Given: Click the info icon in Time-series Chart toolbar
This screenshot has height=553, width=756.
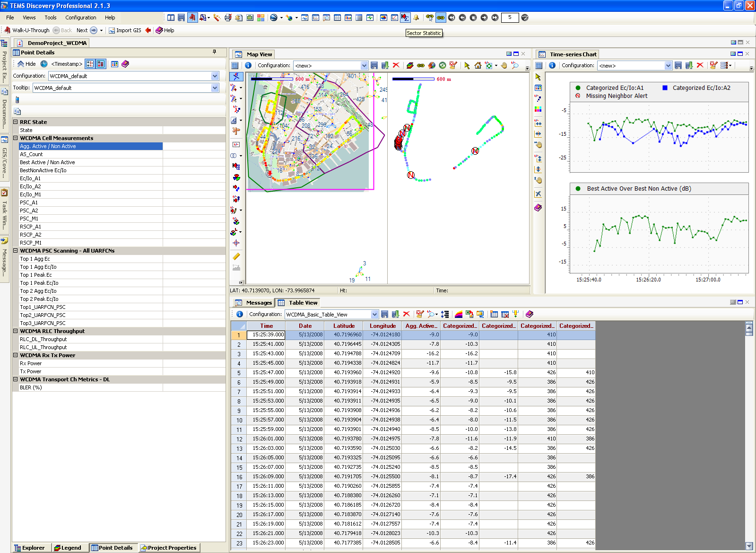Looking at the screenshot, I should [x=552, y=65].
